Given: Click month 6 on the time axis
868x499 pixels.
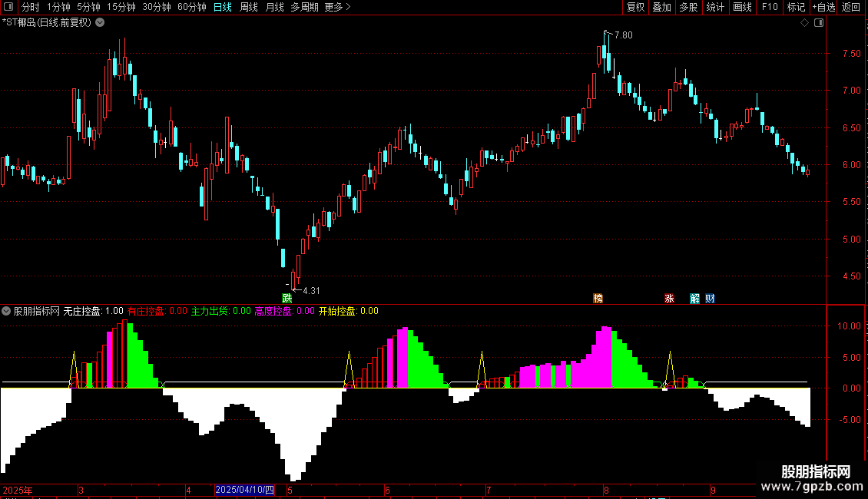Looking at the screenshot, I should [x=387, y=490].
